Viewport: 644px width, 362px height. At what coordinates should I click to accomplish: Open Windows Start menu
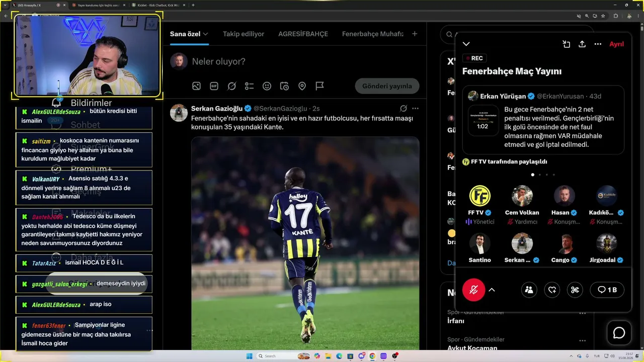tap(249, 356)
